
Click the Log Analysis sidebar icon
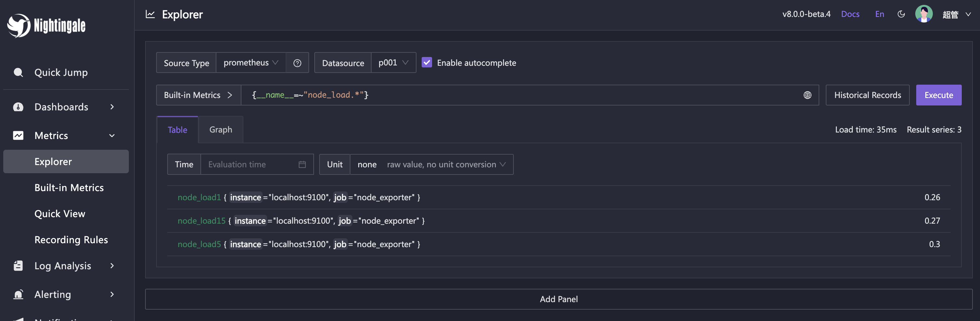(18, 266)
